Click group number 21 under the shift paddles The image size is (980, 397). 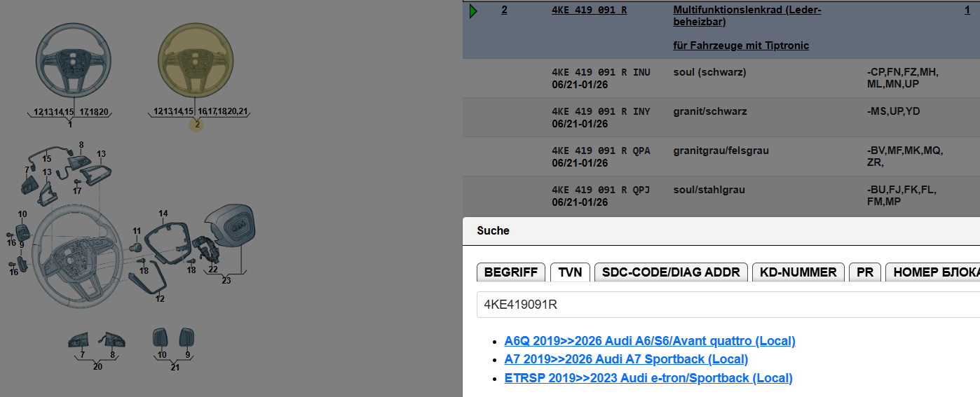tap(175, 367)
